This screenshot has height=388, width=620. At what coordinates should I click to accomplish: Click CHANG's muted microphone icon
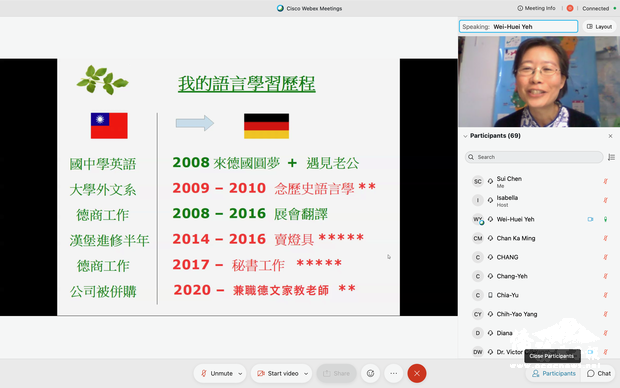(x=605, y=257)
